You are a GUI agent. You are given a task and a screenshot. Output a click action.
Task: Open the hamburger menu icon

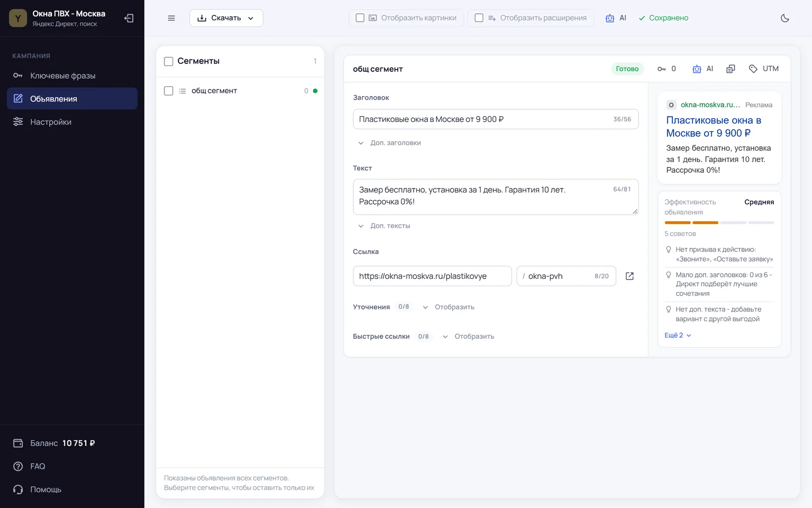point(172,18)
